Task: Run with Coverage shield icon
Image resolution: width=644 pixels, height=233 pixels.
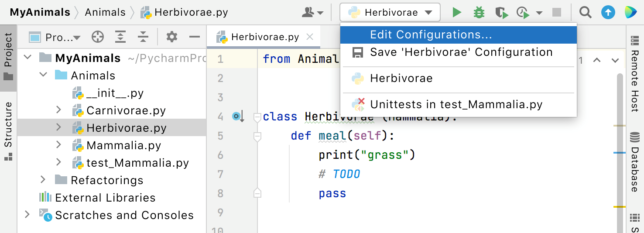Action: pos(502,12)
